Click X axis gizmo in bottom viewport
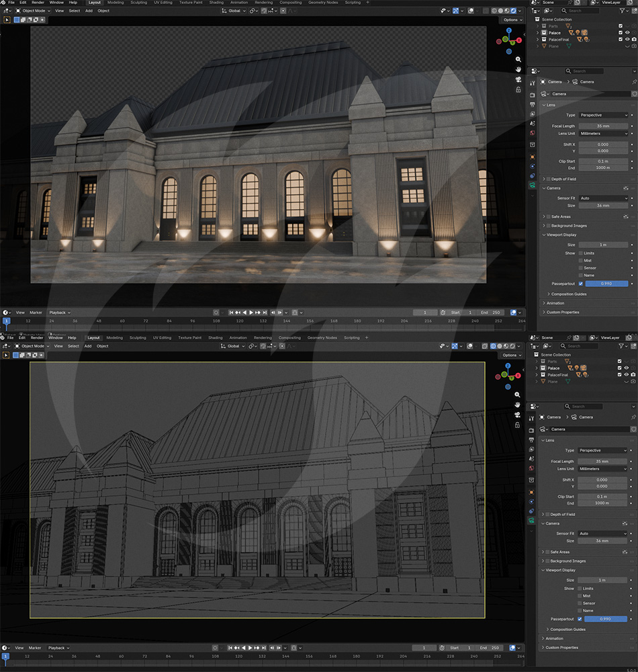Image resolution: width=638 pixels, height=672 pixels. pyautogui.click(x=518, y=376)
